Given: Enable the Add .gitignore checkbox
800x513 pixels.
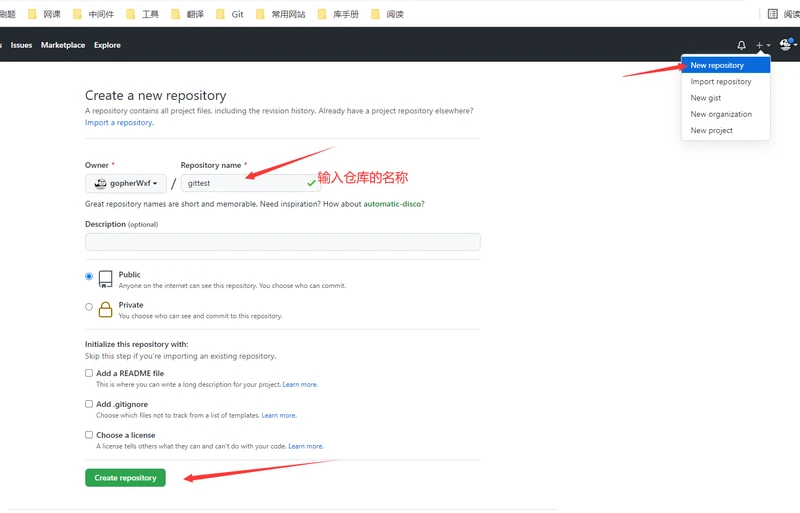Looking at the screenshot, I should coord(89,404).
